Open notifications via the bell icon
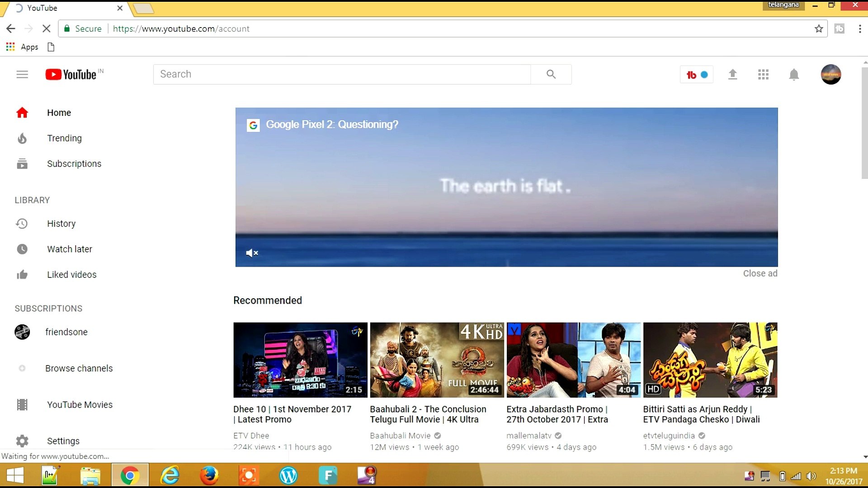The image size is (868, 488). pos(793,74)
